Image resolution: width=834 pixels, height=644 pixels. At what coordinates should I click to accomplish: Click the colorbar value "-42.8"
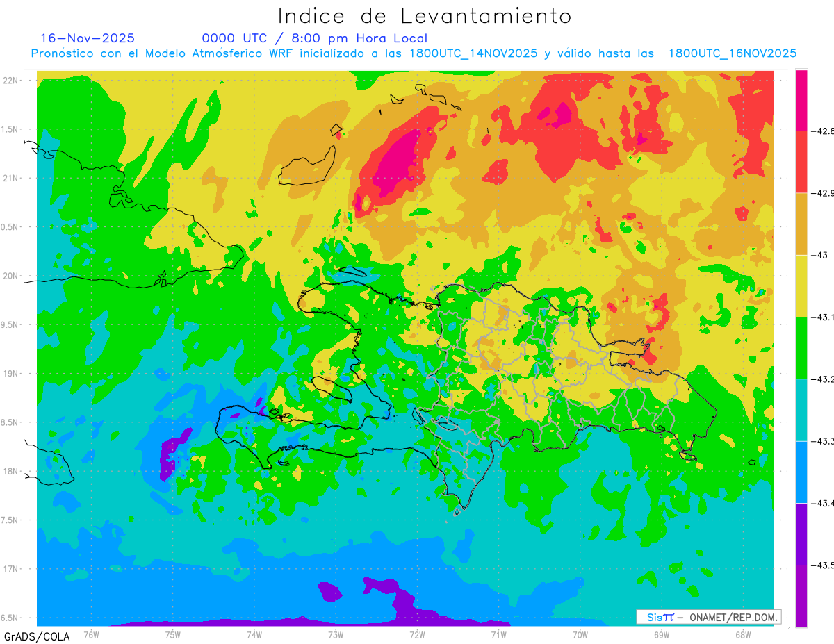coord(821,131)
